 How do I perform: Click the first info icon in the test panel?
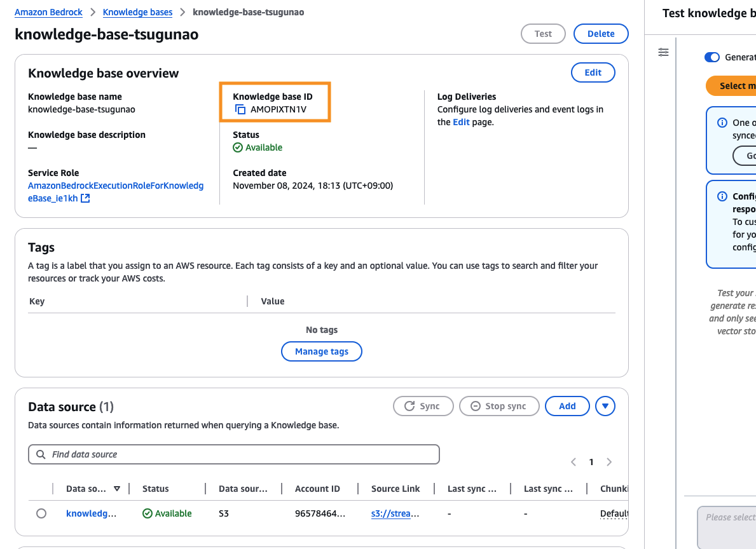pos(722,123)
